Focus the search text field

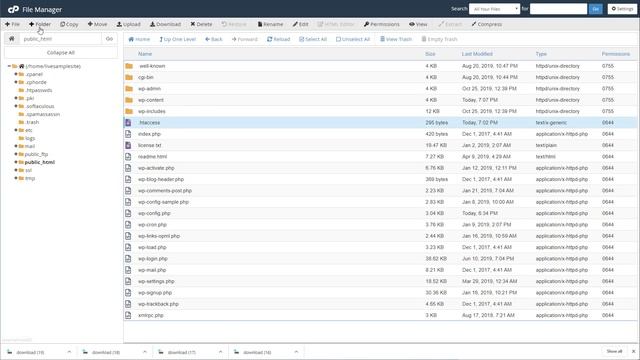click(558, 9)
